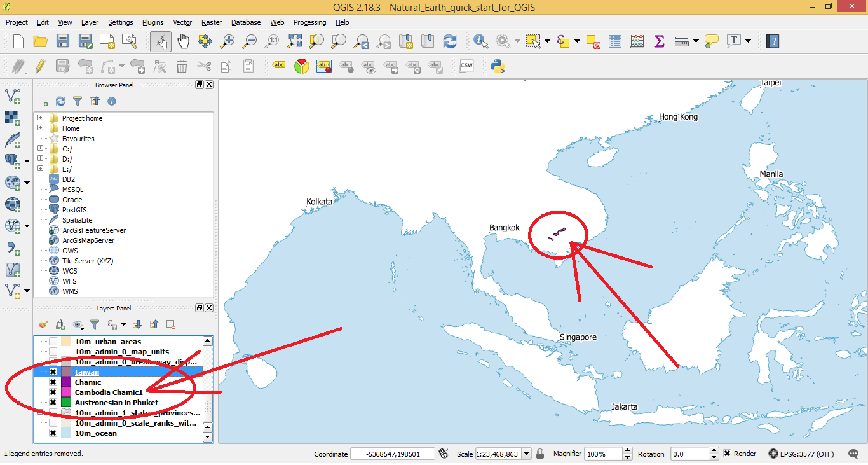This screenshot has width=868, height=465.
Task: Open the Layer menu
Action: point(90,22)
